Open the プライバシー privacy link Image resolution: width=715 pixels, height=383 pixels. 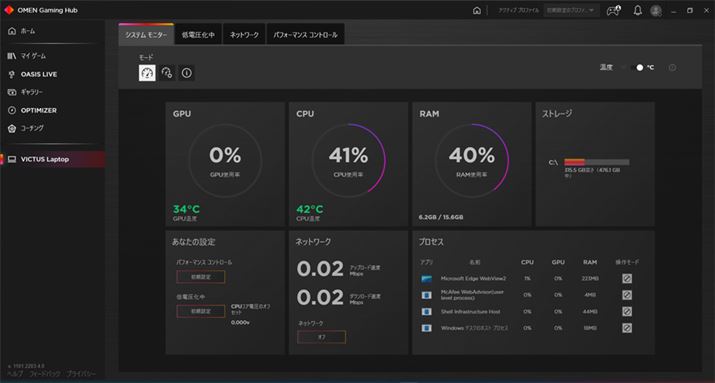tap(80, 374)
